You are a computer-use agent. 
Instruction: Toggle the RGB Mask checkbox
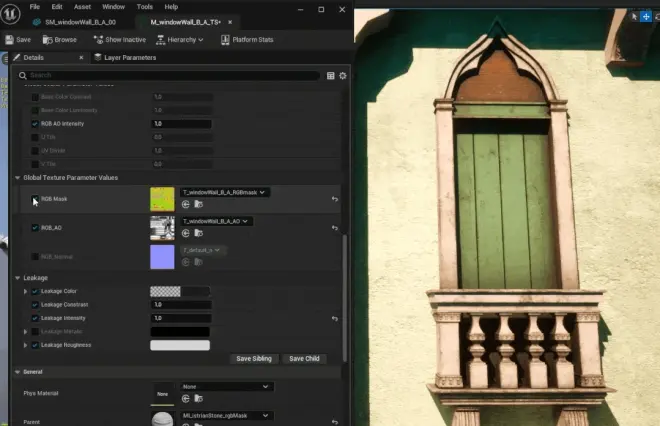click(35, 199)
